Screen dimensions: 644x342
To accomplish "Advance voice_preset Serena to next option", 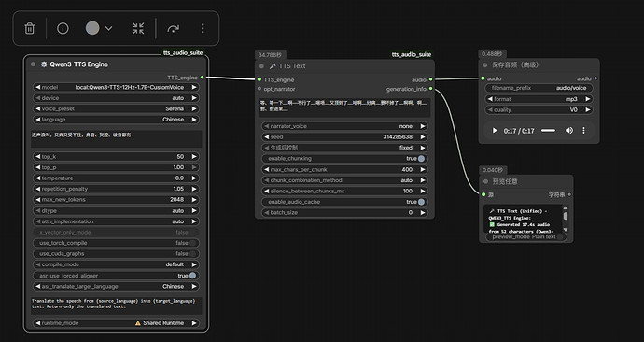I will (x=194, y=109).
